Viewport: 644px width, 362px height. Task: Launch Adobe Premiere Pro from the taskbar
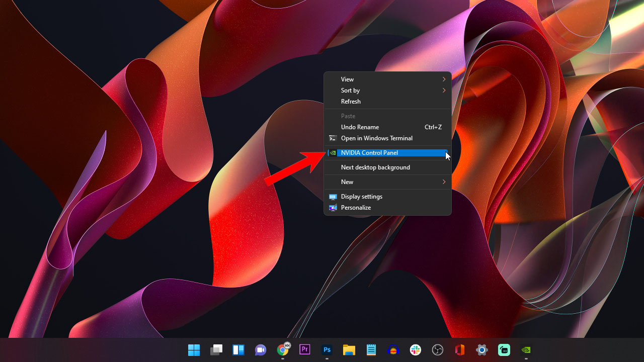point(305,349)
